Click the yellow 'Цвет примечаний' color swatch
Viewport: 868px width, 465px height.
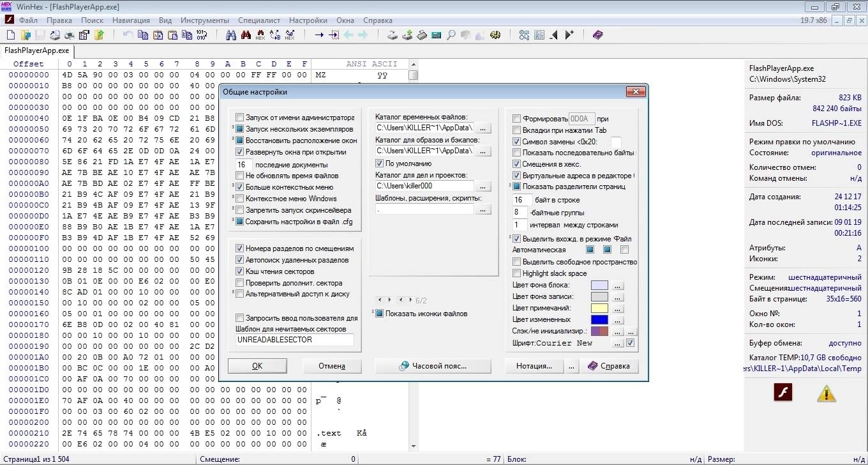(599, 309)
